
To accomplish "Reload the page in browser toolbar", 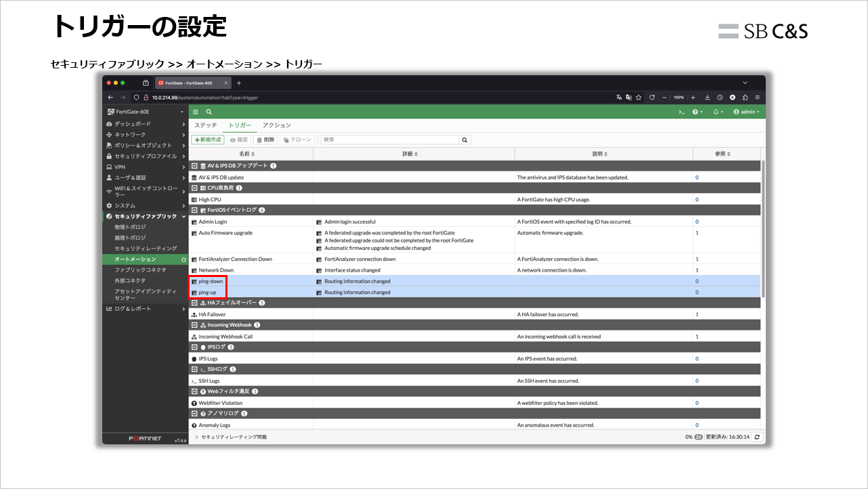I will [651, 98].
